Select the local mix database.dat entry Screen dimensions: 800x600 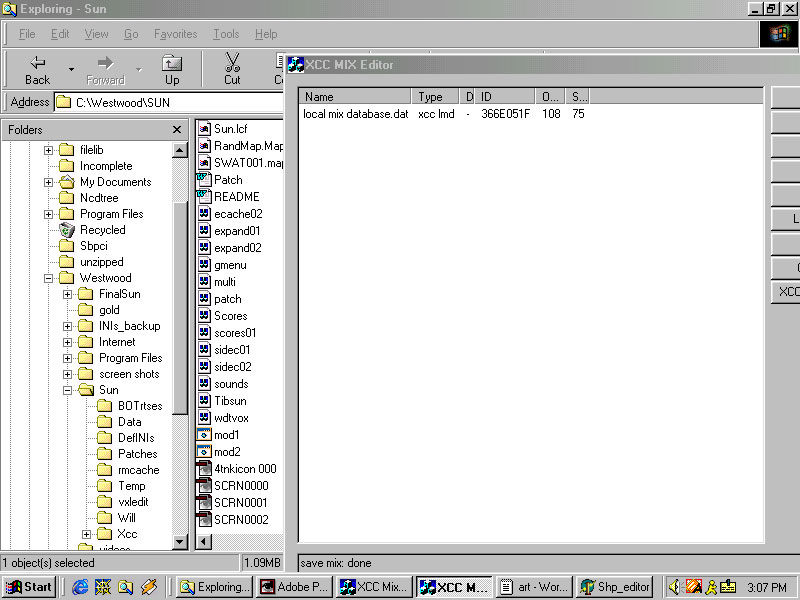(356, 114)
